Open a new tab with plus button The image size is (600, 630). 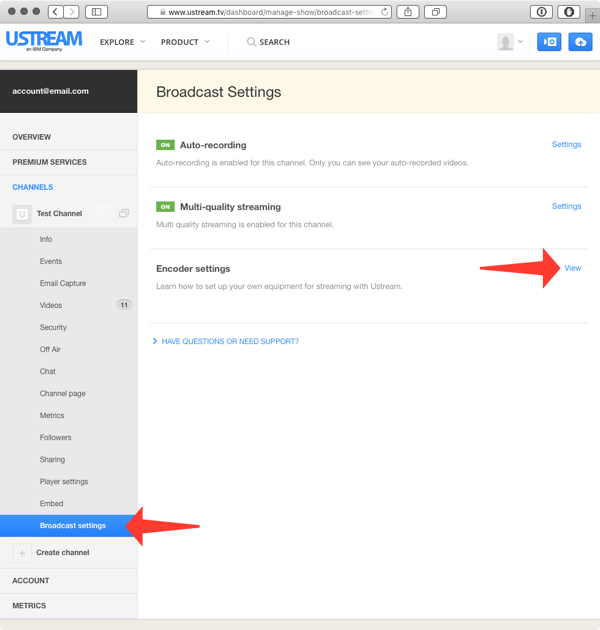(x=592, y=16)
